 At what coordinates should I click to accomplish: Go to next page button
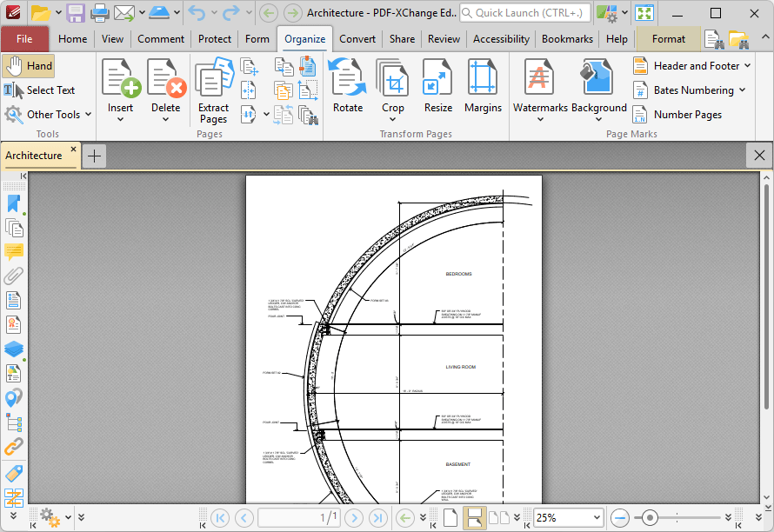point(354,518)
